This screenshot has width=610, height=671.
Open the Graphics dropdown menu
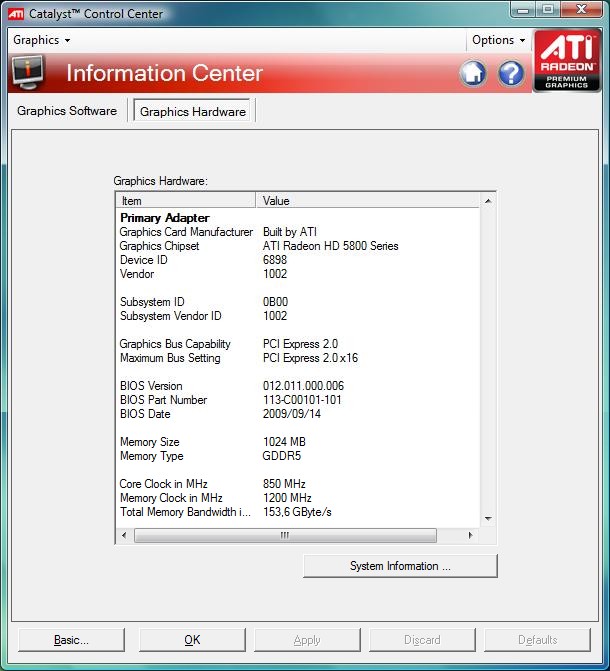[x=42, y=40]
